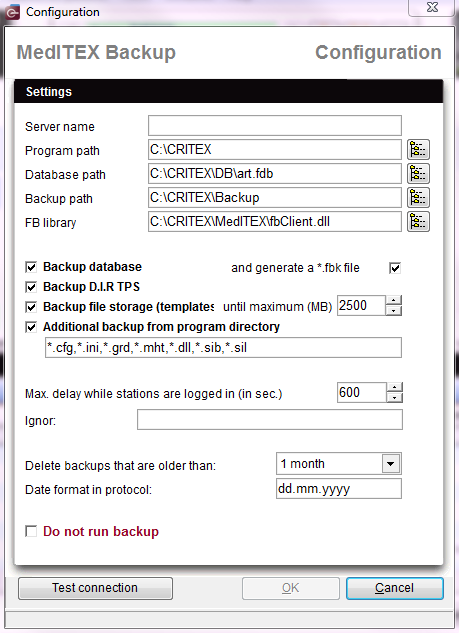459x633 pixels.
Task: Focus the Server name input field
Action: pyautogui.click(x=275, y=126)
